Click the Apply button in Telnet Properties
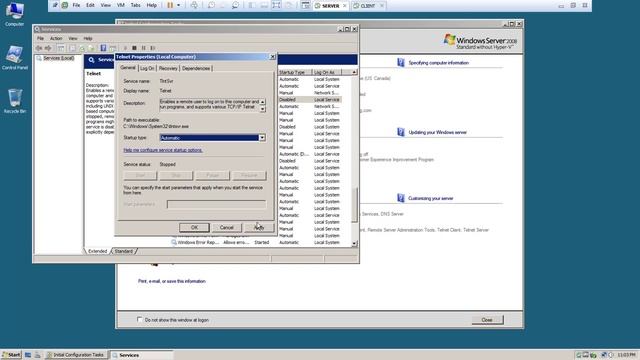This screenshot has width=640, height=360. (x=259, y=227)
